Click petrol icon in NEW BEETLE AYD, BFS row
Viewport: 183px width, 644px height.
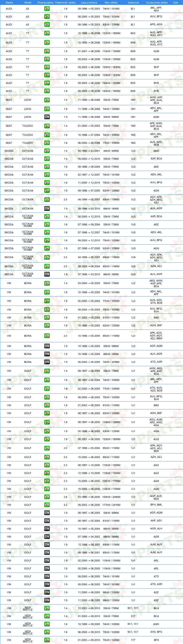47,632
